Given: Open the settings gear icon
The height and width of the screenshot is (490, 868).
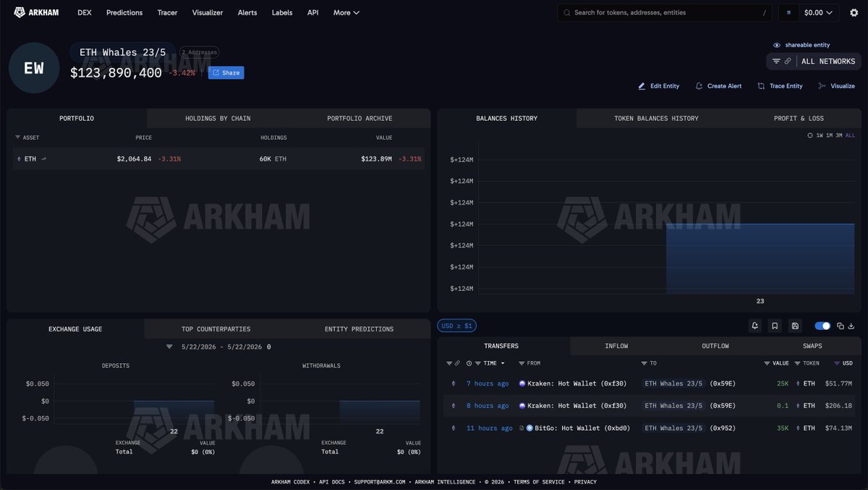Looking at the screenshot, I should (x=854, y=12).
